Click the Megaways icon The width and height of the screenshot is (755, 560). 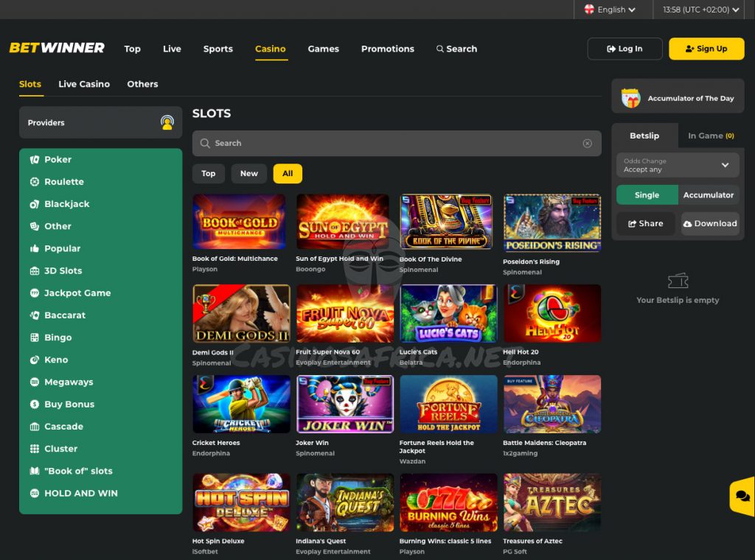[34, 382]
